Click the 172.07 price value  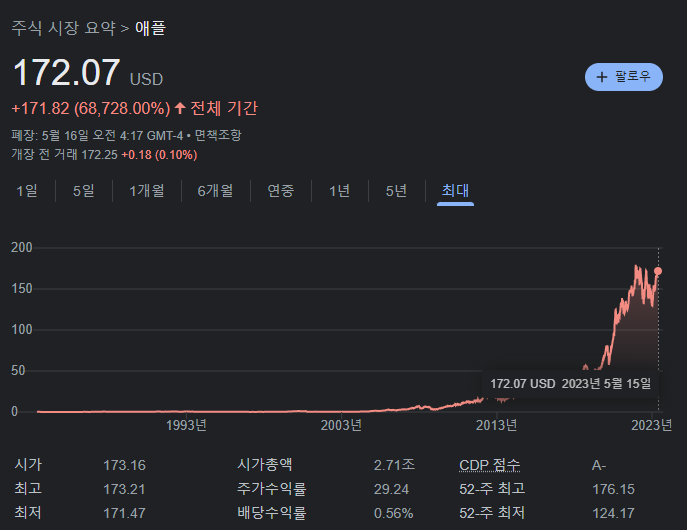point(66,72)
